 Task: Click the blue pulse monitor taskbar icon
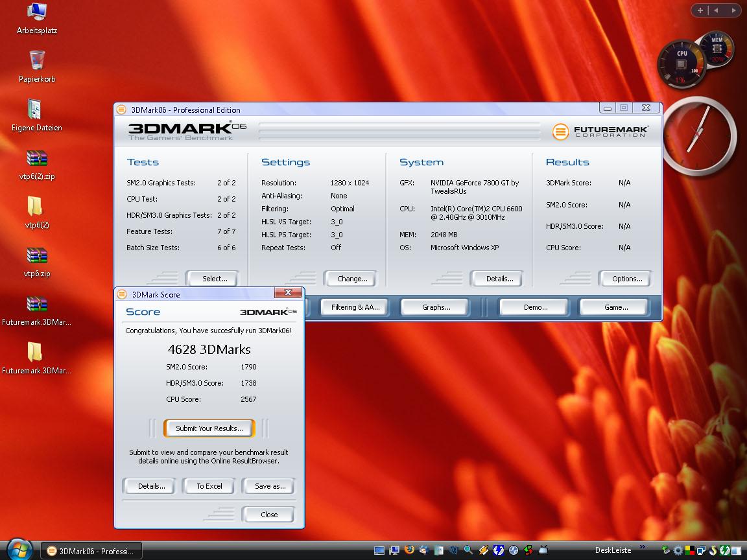coord(513,550)
